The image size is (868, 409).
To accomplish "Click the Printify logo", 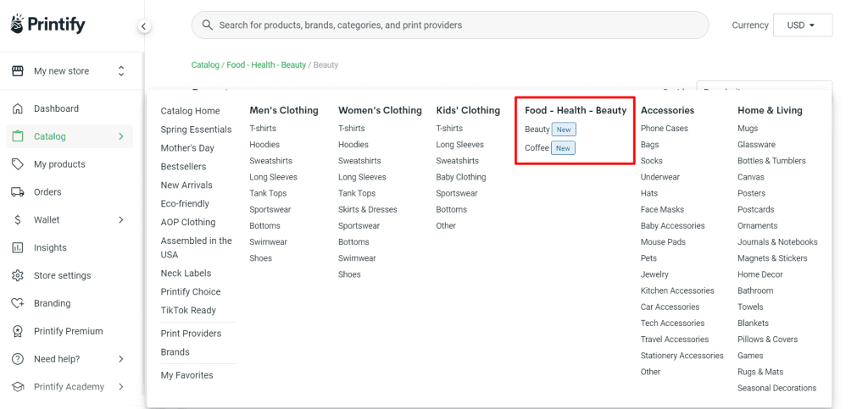I will tap(48, 25).
